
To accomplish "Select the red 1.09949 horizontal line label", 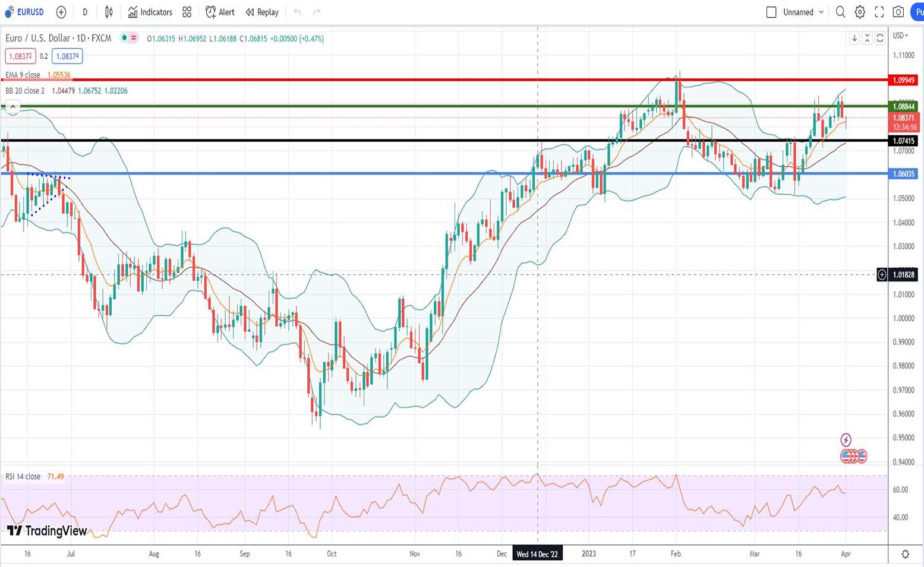I will coord(903,80).
